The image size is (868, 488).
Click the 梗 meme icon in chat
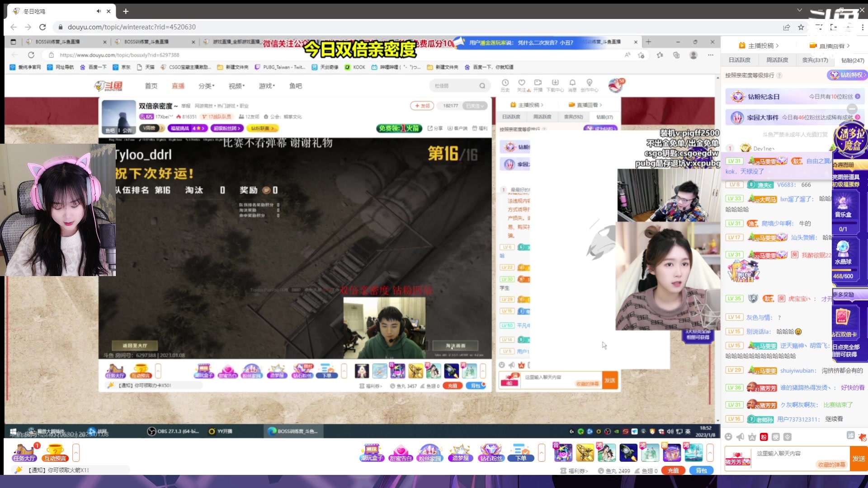tap(775, 437)
